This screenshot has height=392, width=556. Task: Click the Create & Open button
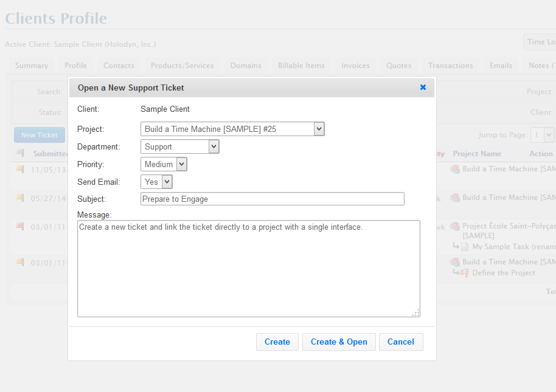coord(339,342)
